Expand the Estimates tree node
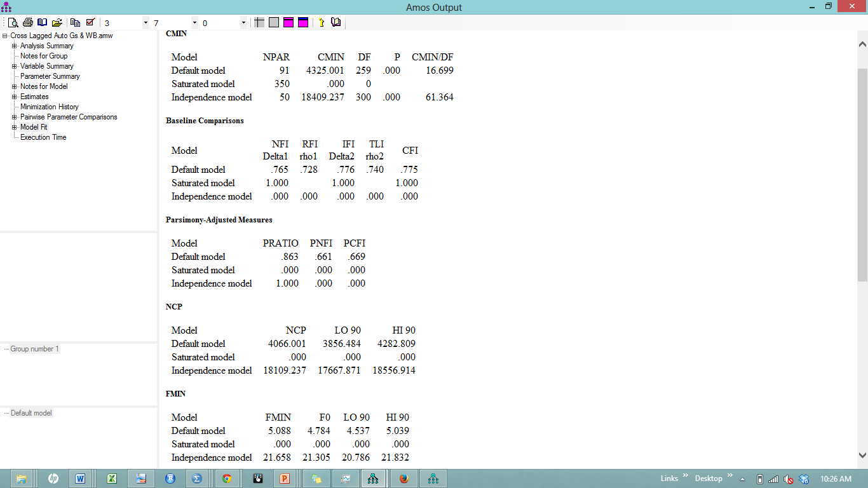This screenshot has width=868, height=488. pyautogui.click(x=14, y=97)
